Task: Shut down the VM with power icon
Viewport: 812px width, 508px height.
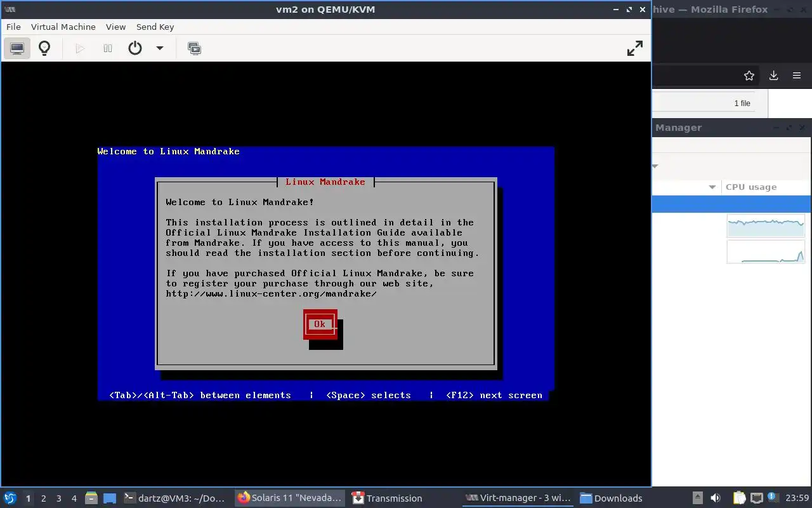Action: pyautogui.click(x=135, y=48)
